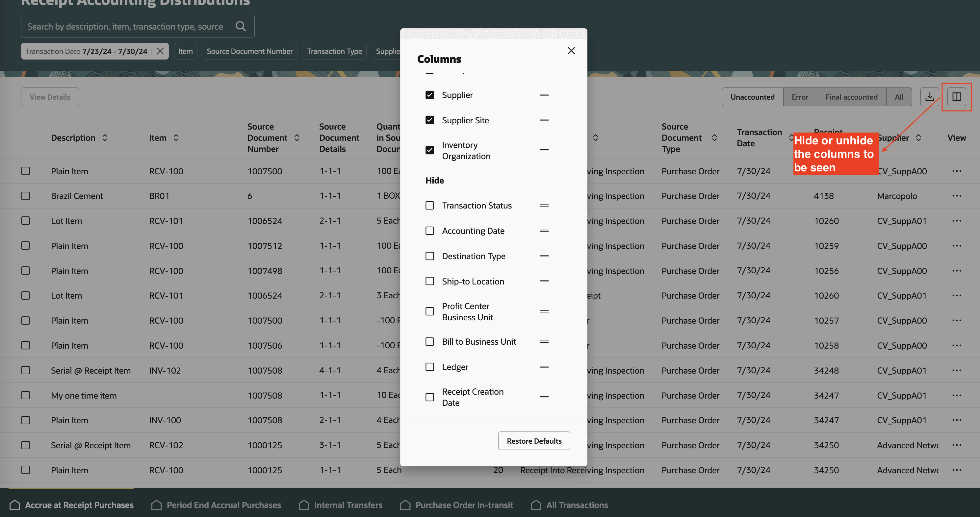Grab the Supplier column reorder handle

(544, 95)
